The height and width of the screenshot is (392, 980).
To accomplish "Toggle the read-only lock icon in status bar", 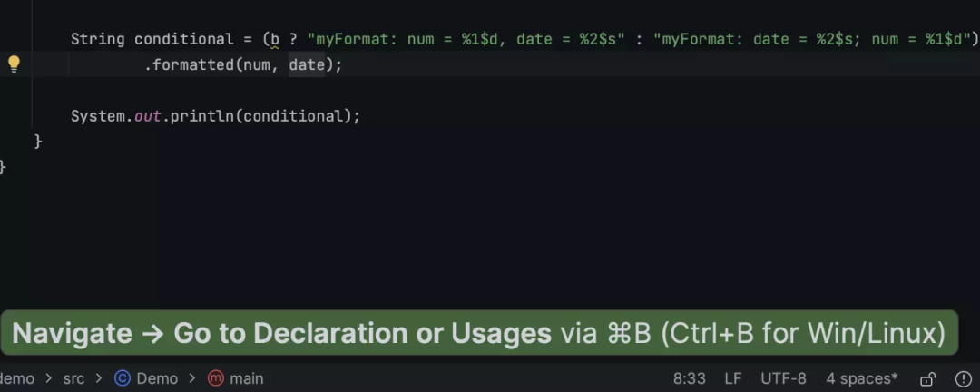I will pyautogui.click(x=927, y=378).
